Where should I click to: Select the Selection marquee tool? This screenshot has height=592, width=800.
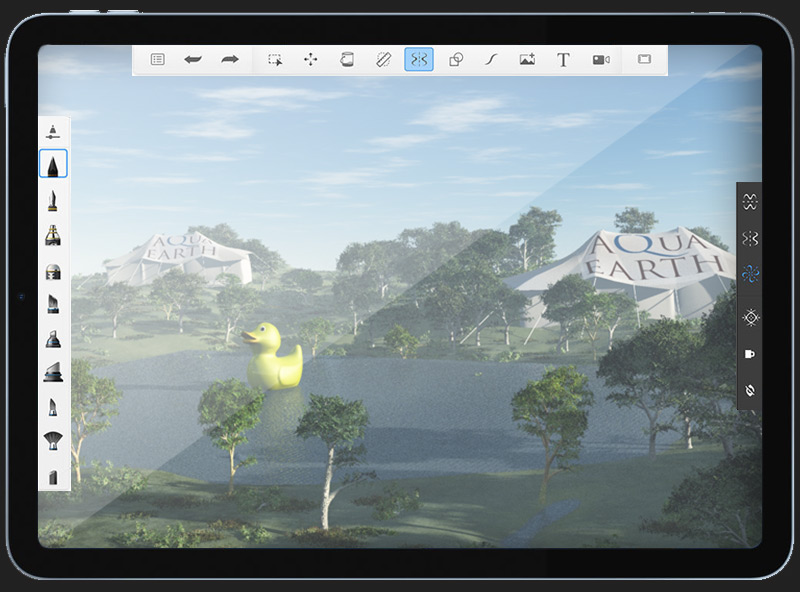[x=275, y=60]
